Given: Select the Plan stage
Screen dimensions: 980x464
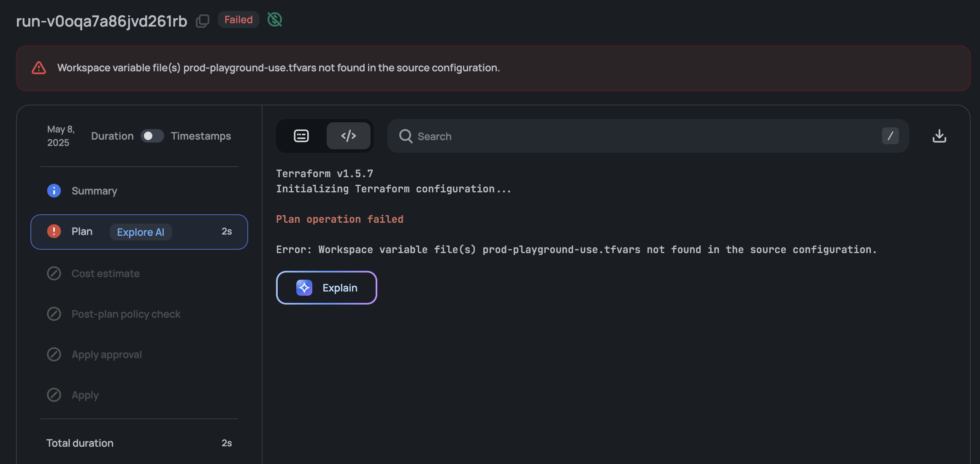Looking at the screenshot, I should coord(82,232).
